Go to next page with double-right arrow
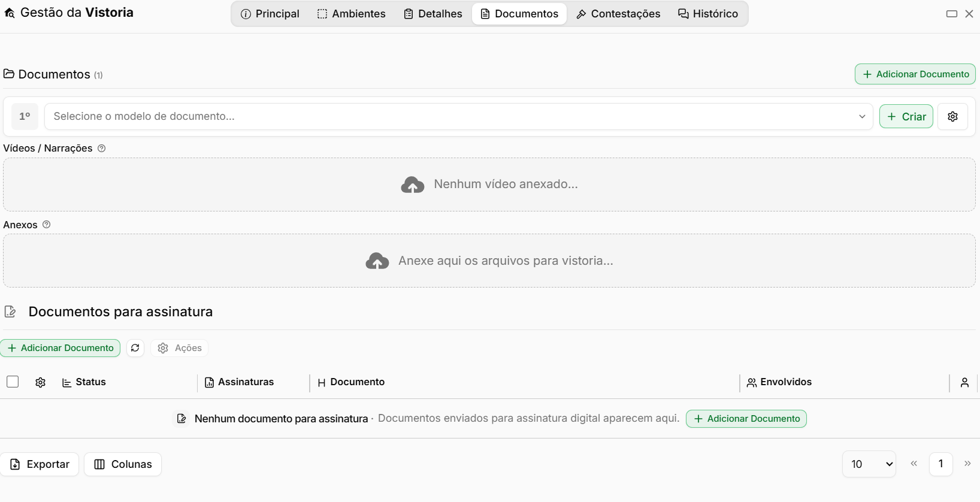This screenshot has width=980, height=502. (x=967, y=464)
